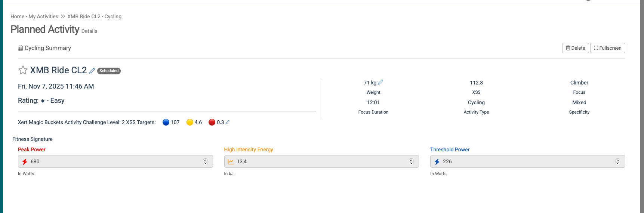Click the Threshold Power input field
644x213 pixels.
pyautogui.click(x=523, y=161)
